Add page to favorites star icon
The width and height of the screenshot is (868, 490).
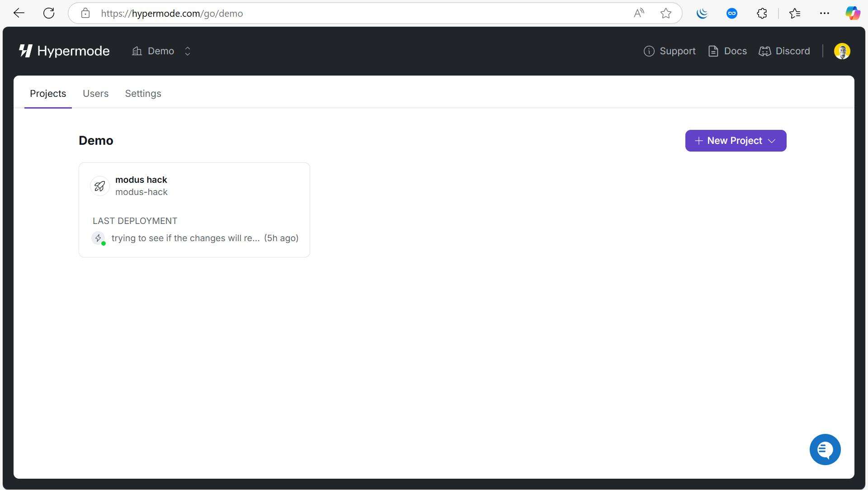coord(665,13)
